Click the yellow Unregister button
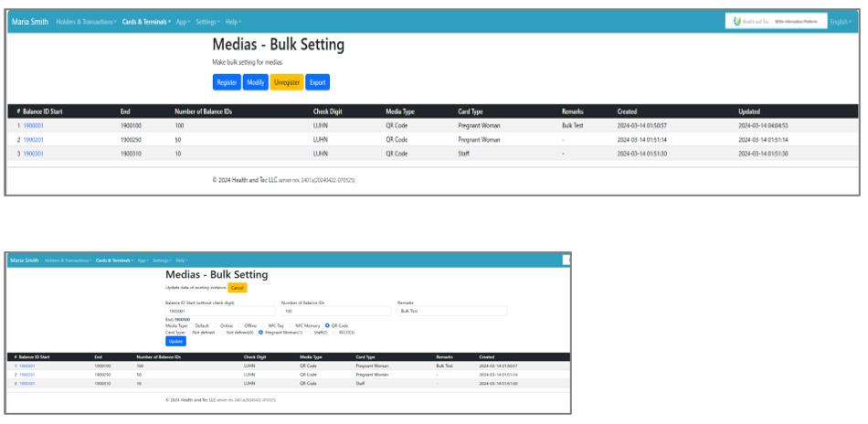Viewport: 868px width, 424px height. [x=287, y=82]
